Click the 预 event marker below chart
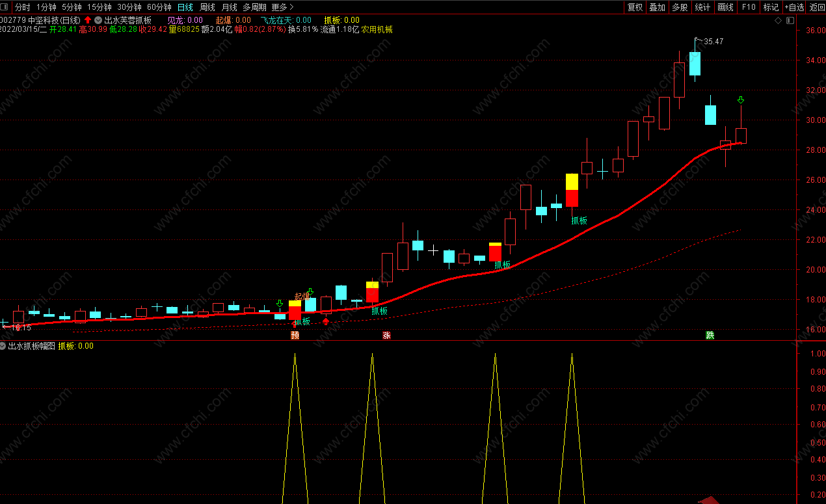The image size is (826, 504). (x=295, y=336)
